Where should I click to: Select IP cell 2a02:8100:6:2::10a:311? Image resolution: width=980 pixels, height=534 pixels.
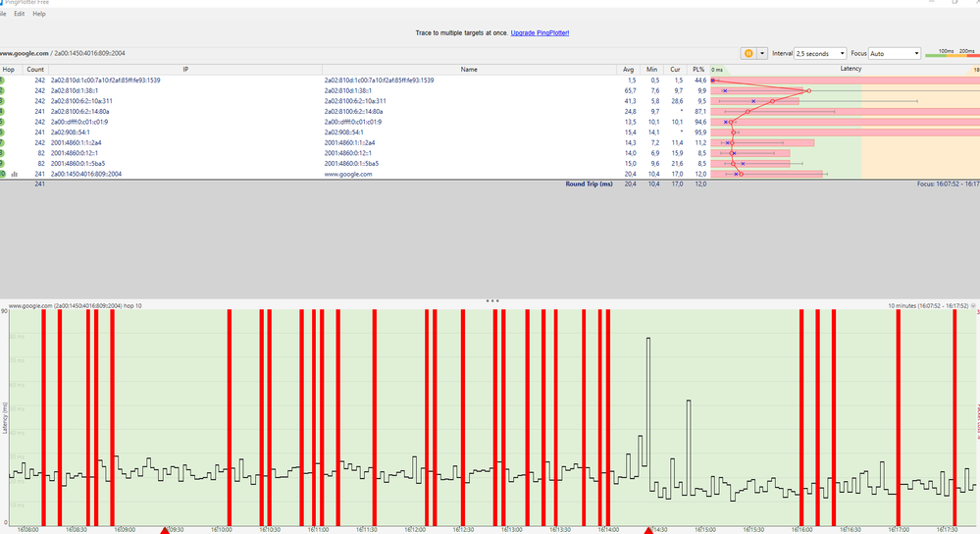click(x=81, y=101)
